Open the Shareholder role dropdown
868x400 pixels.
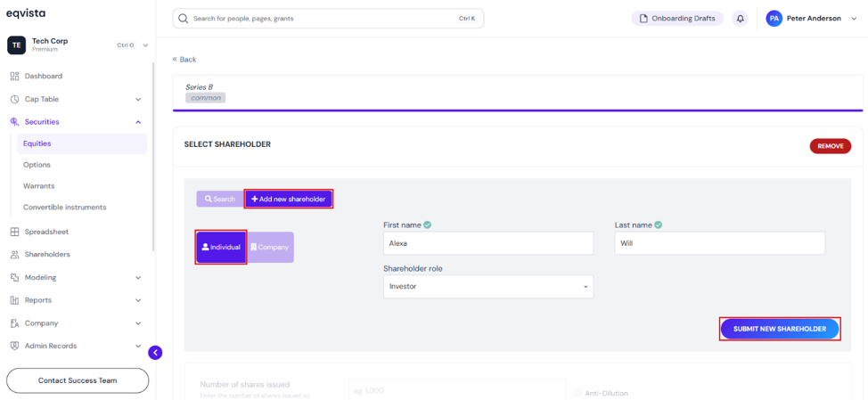click(488, 287)
